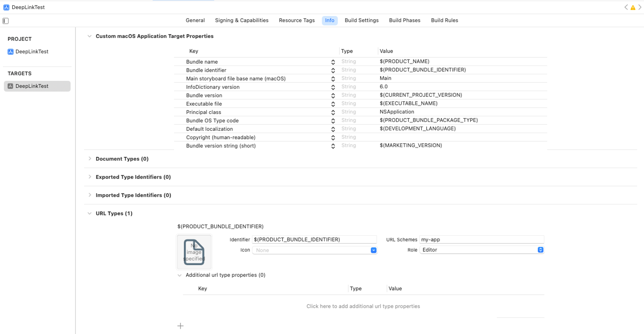Click the stepper for Principal class key

point(333,112)
